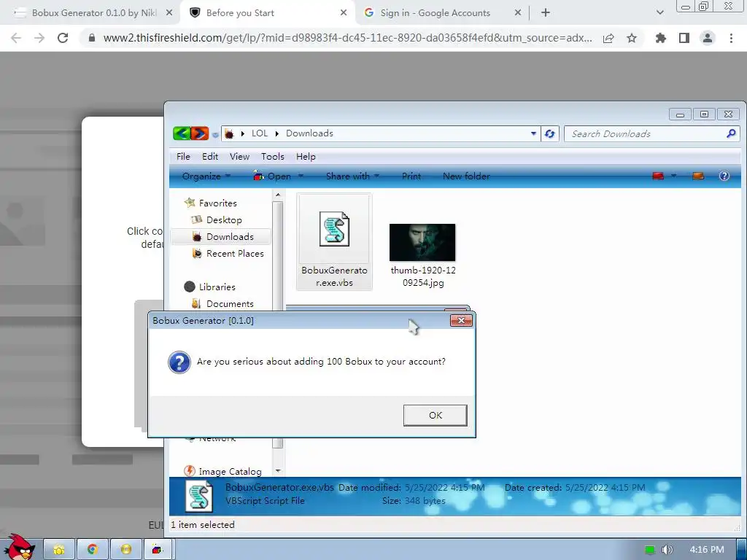Bookmark this page with the star
The image size is (747, 560).
632,38
